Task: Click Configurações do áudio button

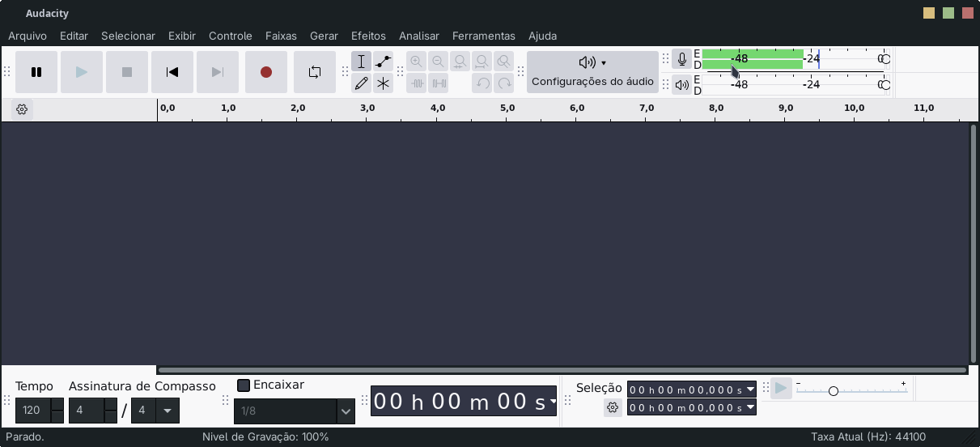Action: pos(592,72)
